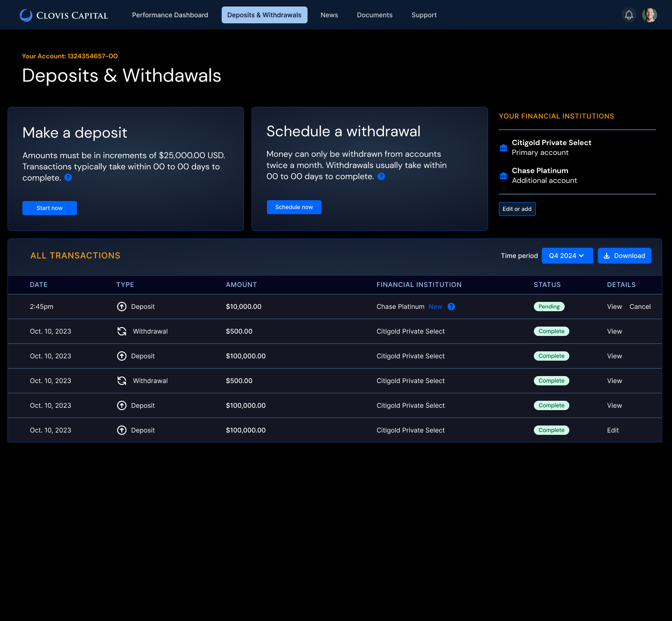Click bank icon beside Chase Platinum account

504,175
